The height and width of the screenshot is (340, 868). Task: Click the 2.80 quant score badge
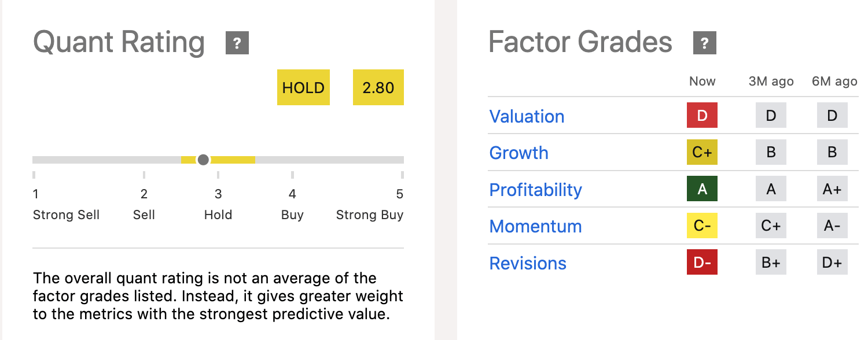[x=378, y=88]
